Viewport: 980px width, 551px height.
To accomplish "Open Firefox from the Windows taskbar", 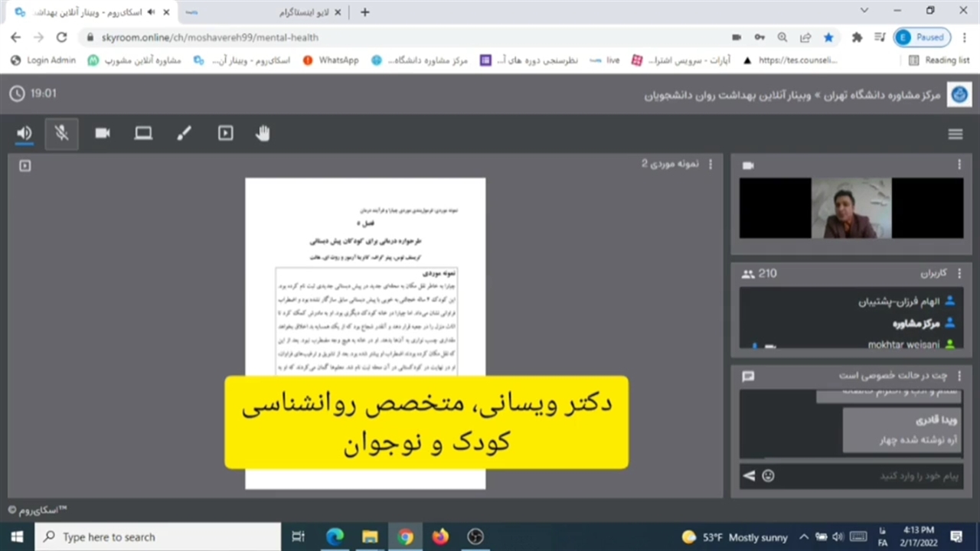I will pos(439,536).
